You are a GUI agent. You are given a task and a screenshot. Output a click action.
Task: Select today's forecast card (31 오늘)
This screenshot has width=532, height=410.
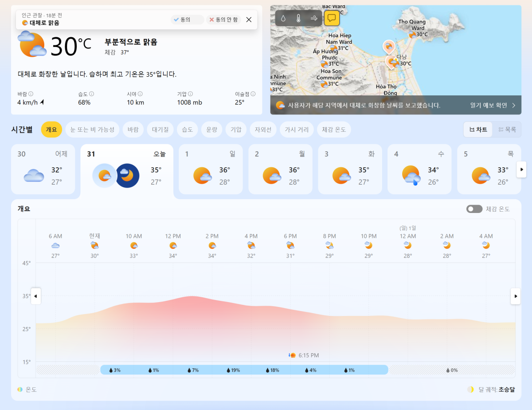(127, 171)
